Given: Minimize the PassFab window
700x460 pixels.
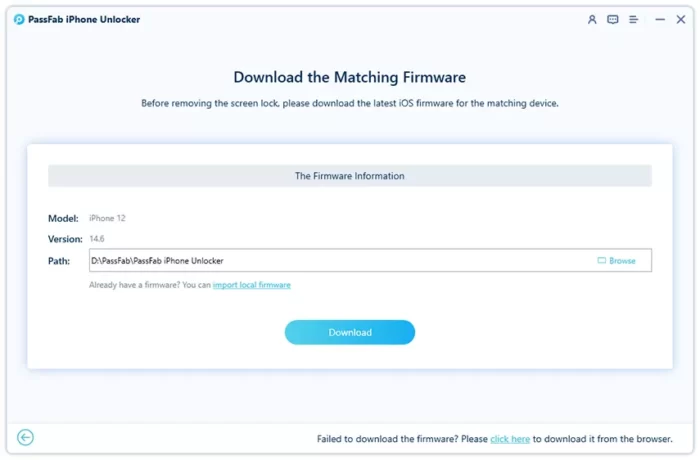Looking at the screenshot, I should pyautogui.click(x=660, y=19).
